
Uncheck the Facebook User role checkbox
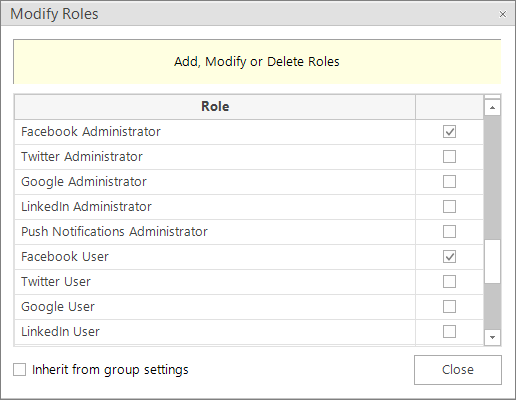449,257
